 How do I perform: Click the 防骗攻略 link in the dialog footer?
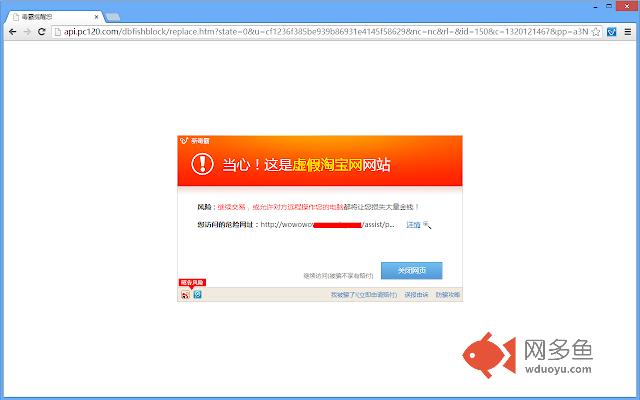448,295
